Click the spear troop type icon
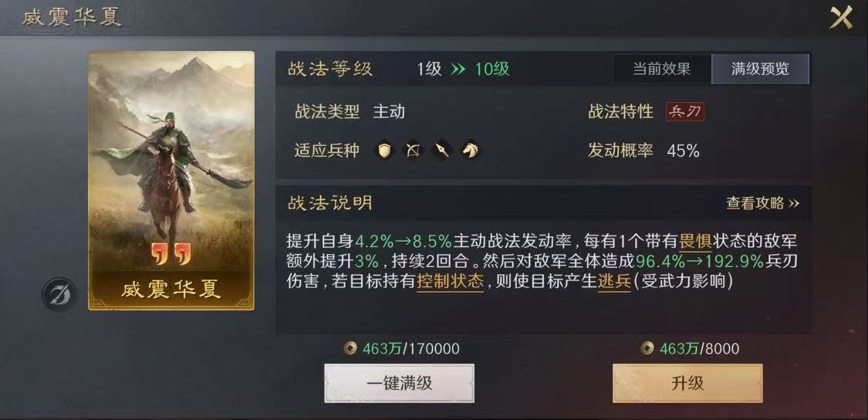The image size is (868, 420). click(442, 150)
